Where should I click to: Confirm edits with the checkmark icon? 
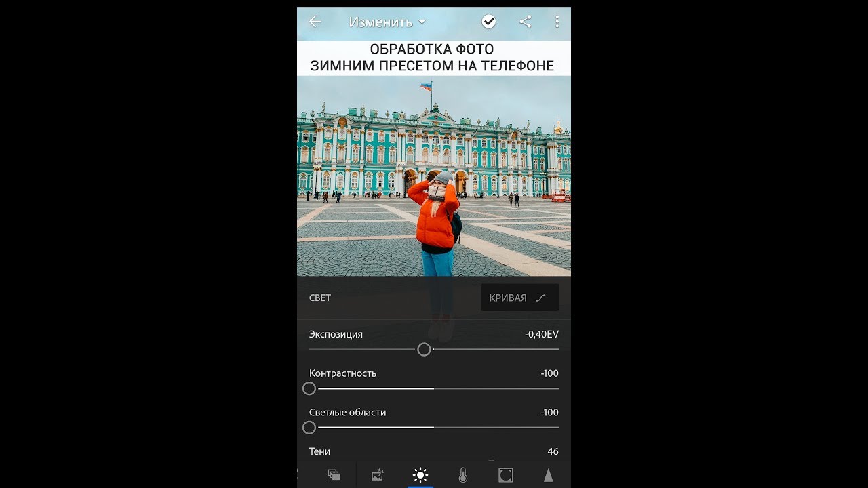[488, 22]
